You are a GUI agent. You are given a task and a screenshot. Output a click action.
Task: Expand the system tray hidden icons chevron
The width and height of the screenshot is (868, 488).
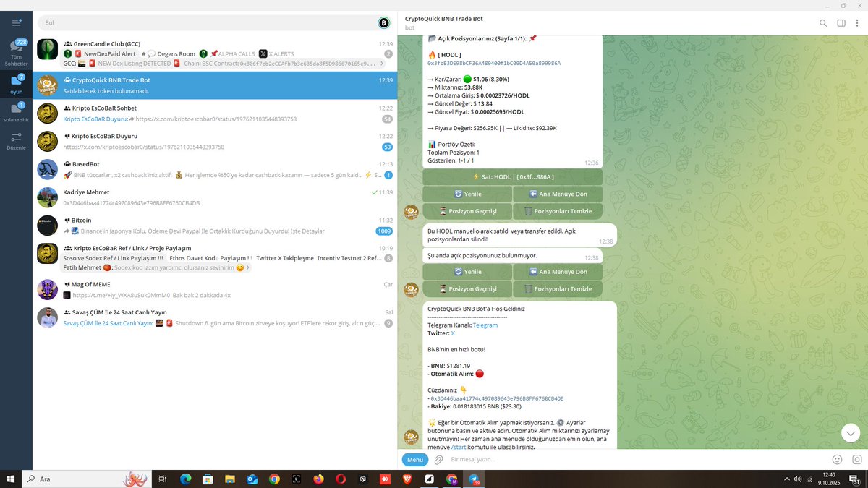coord(787,479)
